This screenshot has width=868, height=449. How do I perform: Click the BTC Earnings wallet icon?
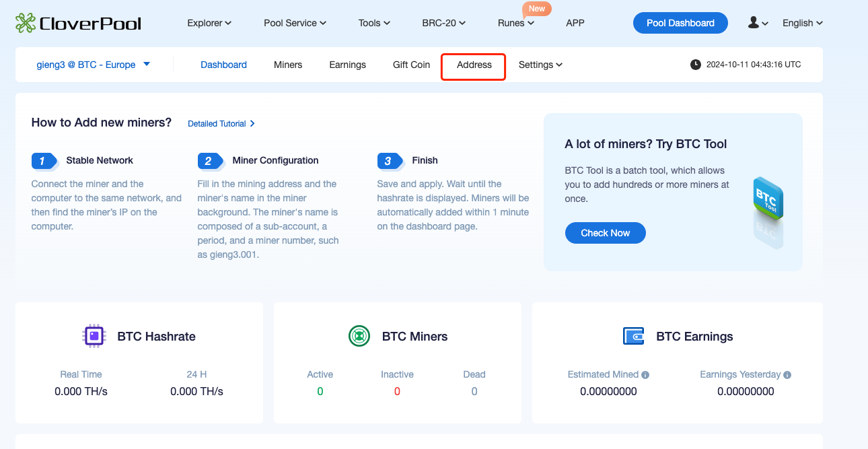(x=633, y=336)
